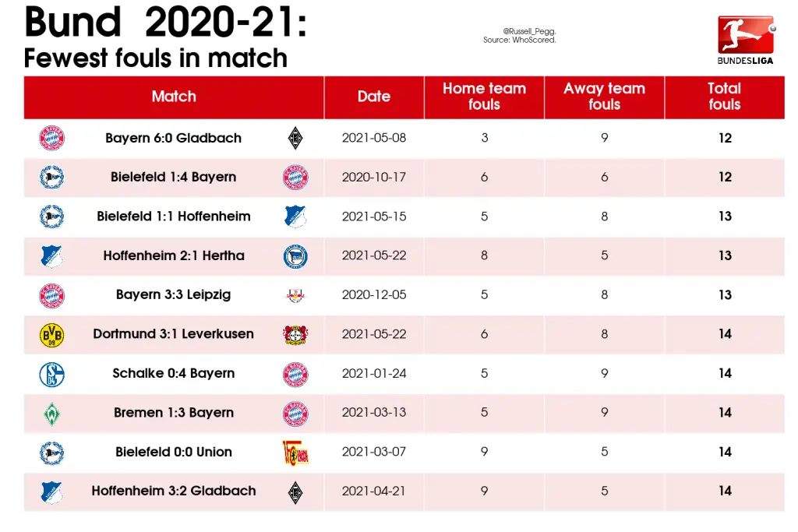
Task: Click the Bayer Leverkusen club crest
Action: click(x=295, y=335)
